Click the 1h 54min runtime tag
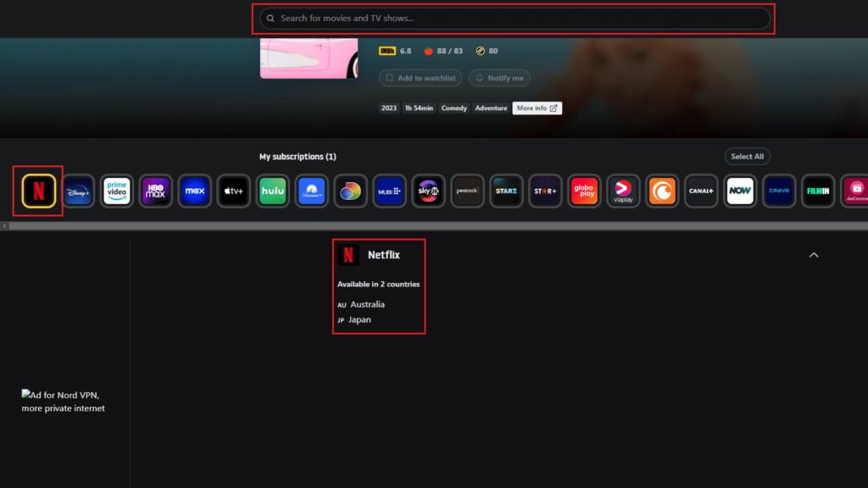 [x=419, y=108]
